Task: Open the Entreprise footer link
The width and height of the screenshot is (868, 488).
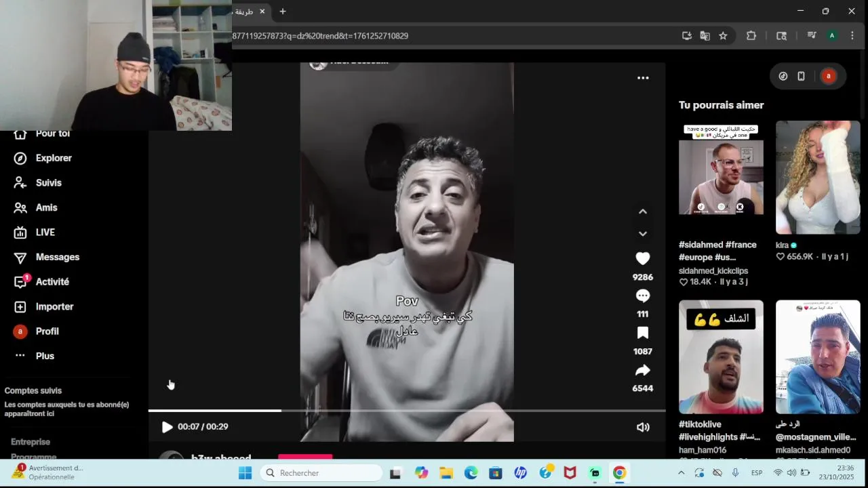Action: (31, 442)
